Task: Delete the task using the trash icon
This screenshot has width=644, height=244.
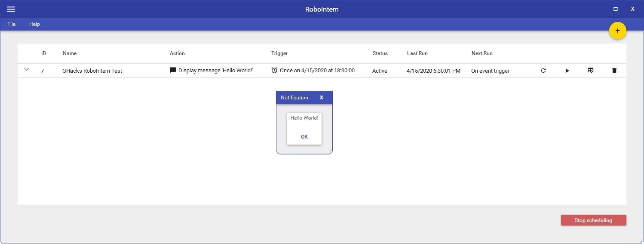Action: pos(614,71)
